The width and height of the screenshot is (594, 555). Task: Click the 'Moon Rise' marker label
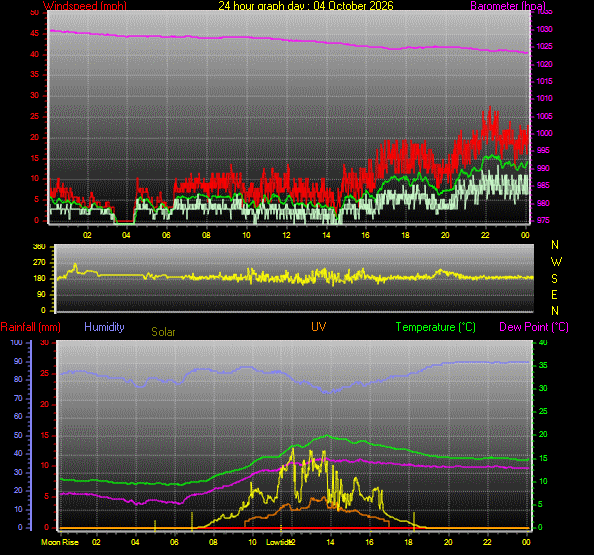point(60,542)
